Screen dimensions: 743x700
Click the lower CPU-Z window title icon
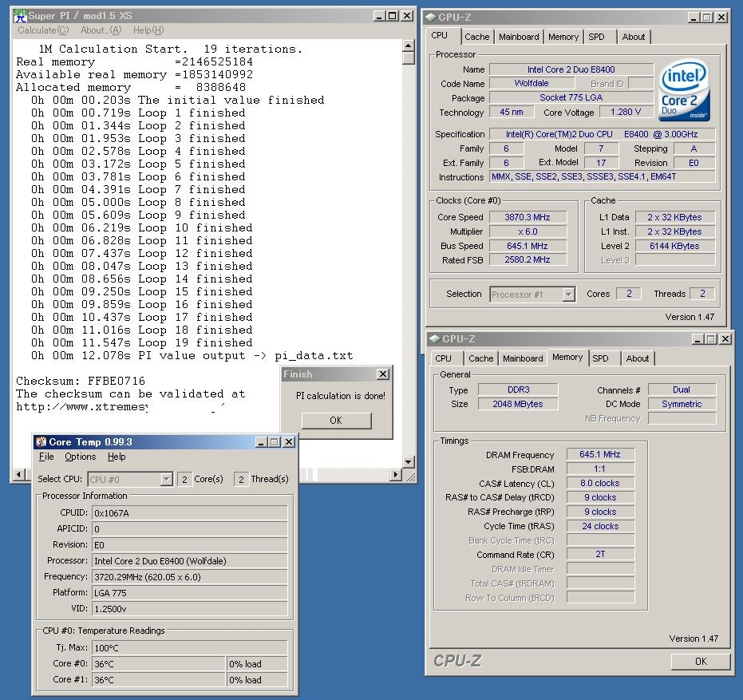[x=435, y=339]
